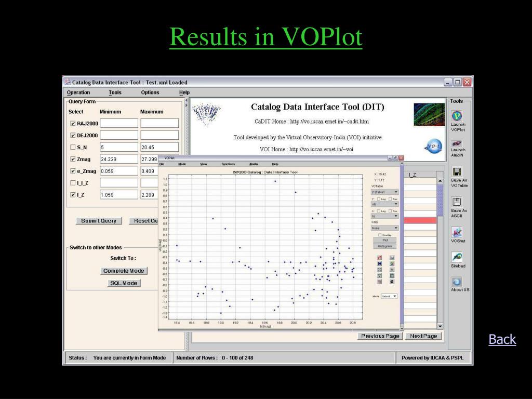Click the results table scroll-down arrow
This screenshot has height=399, width=532.
click(441, 326)
